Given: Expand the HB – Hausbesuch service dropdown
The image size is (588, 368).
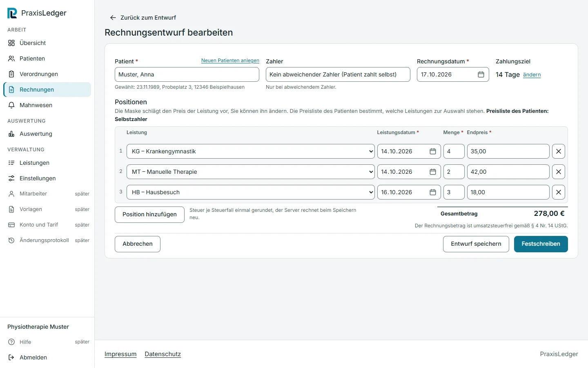Looking at the screenshot, I should pos(251,192).
